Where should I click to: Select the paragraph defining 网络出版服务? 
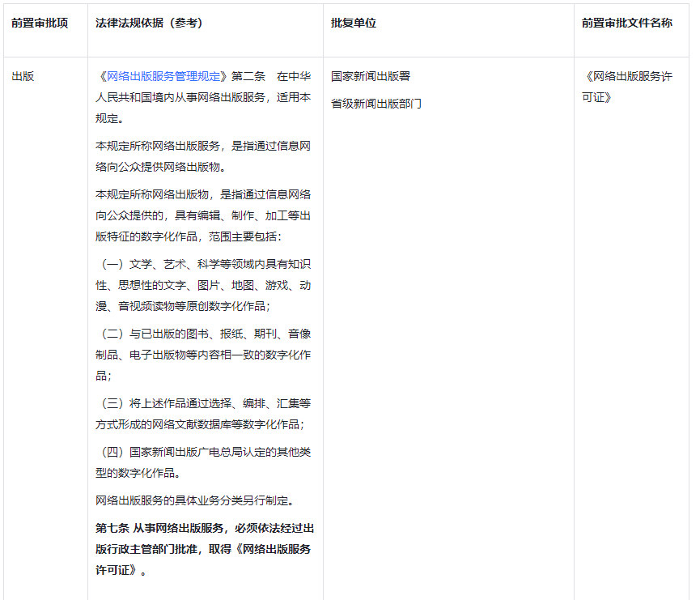[x=202, y=156]
